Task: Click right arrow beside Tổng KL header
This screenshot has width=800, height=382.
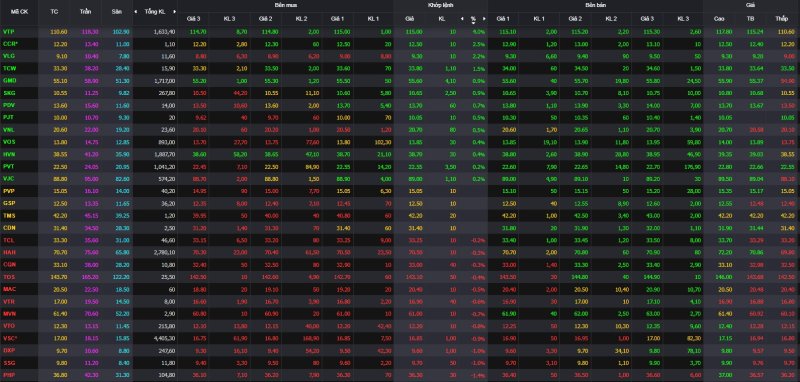Action: (174, 11)
